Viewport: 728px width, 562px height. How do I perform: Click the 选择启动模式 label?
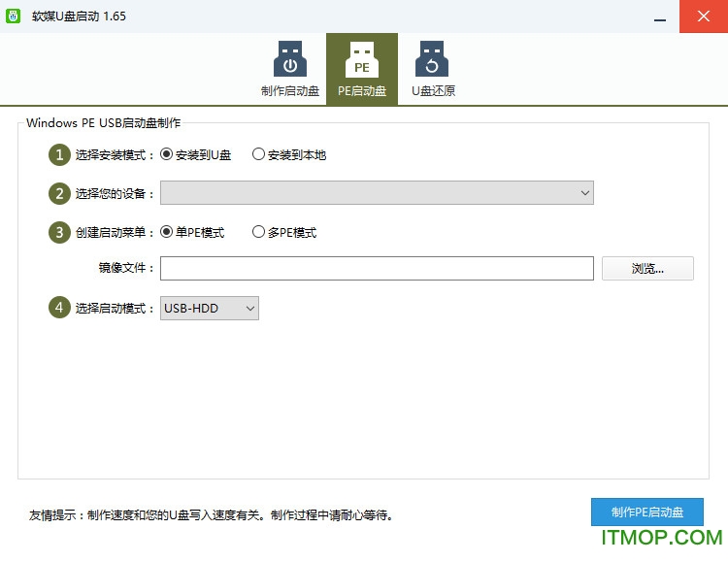pos(115,309)
